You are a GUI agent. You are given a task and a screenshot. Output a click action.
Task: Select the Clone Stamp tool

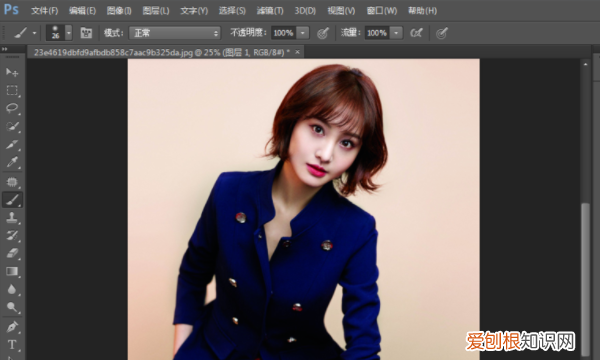12,217
